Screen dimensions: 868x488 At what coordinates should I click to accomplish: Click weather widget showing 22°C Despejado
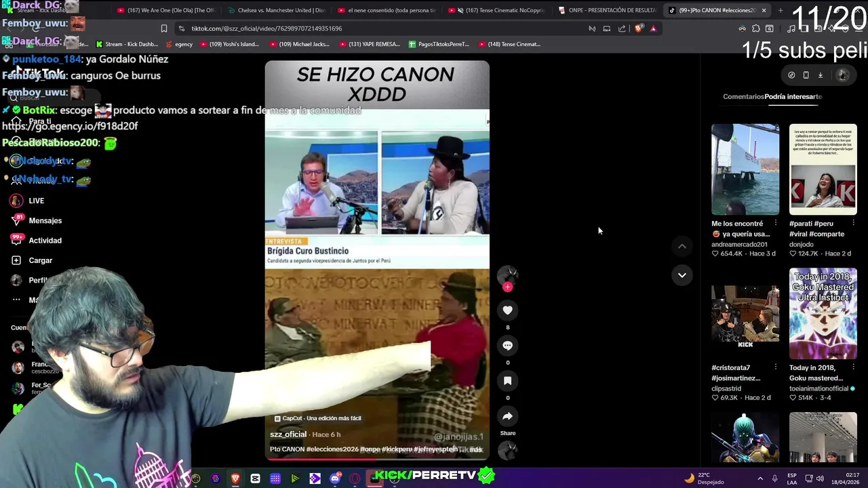click(x=705, y=479)
